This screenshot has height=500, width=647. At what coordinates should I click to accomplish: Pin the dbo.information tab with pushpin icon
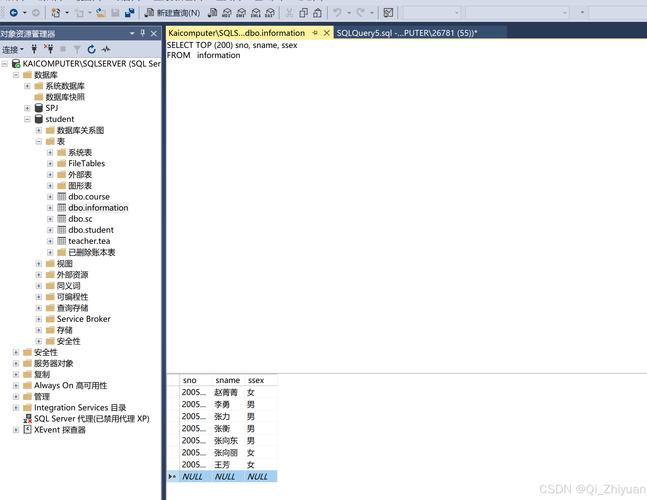point(315,33)
